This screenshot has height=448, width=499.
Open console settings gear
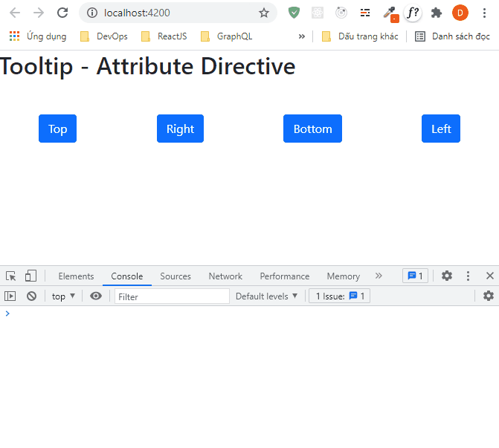click(488, 296)
